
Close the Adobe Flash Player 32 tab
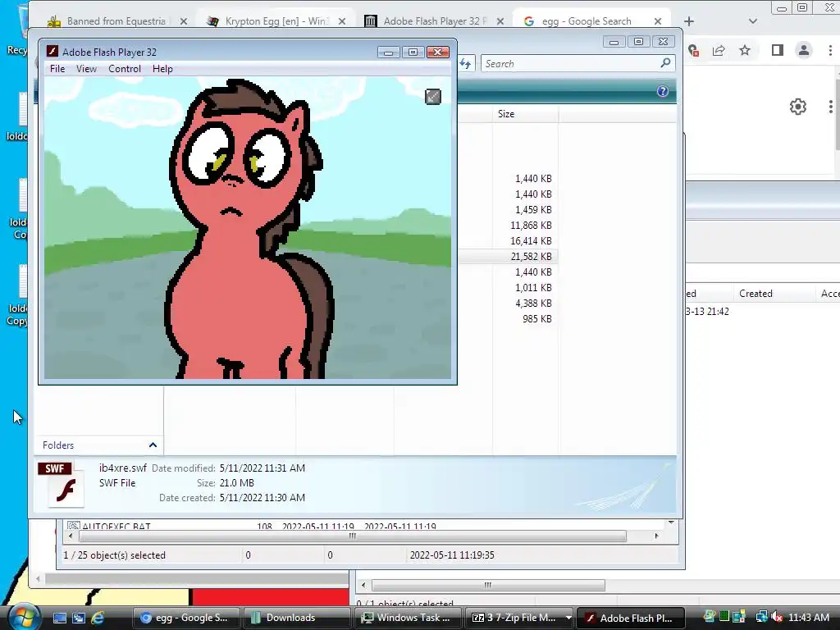(500, 21)
